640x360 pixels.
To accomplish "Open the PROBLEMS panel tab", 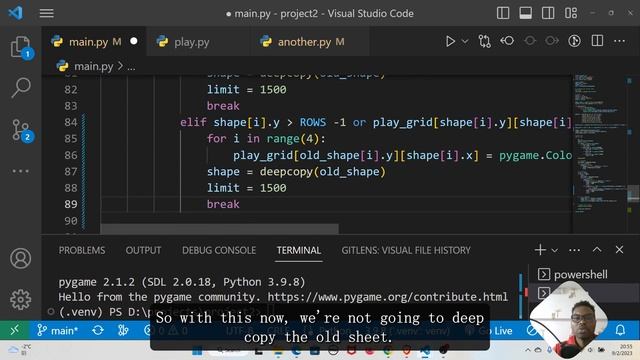I will point(82,250).
